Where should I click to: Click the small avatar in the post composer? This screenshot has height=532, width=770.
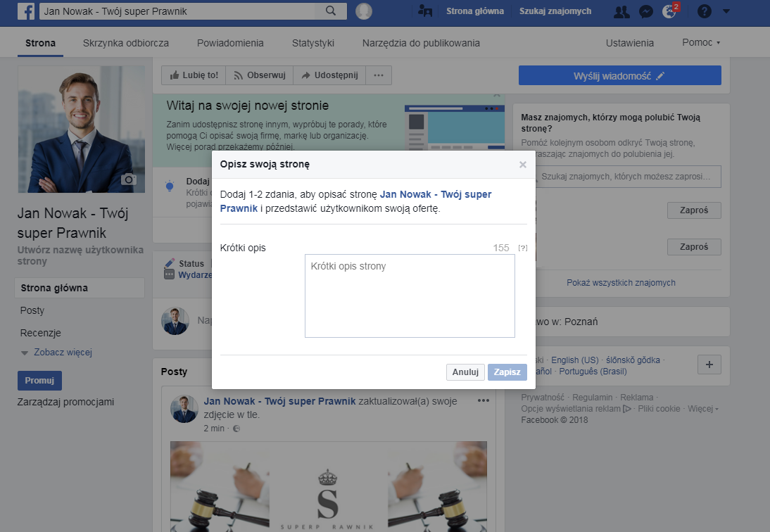click(x=175, y=321)
